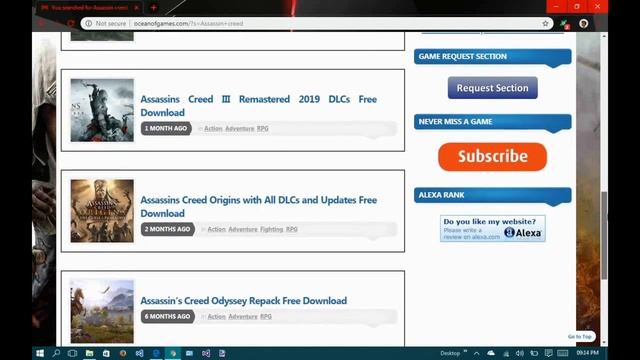Click the taskbar clock showing 09:14 PM
The height and width of the screenshot is (360, 640).
click(588, 353)
